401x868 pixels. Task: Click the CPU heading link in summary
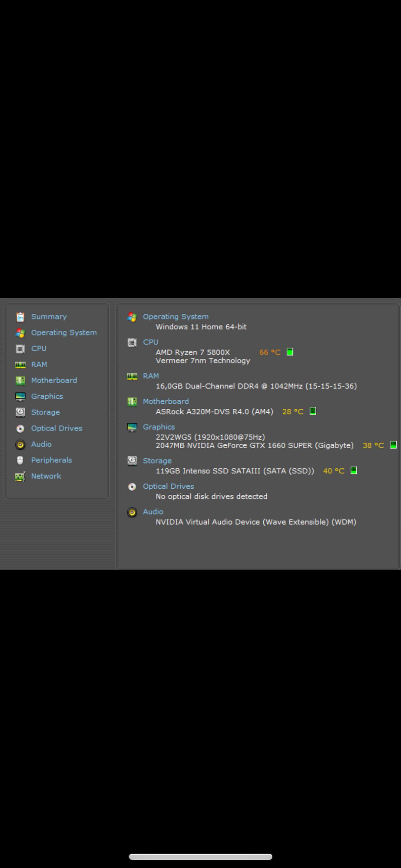[x=150, y=342]
